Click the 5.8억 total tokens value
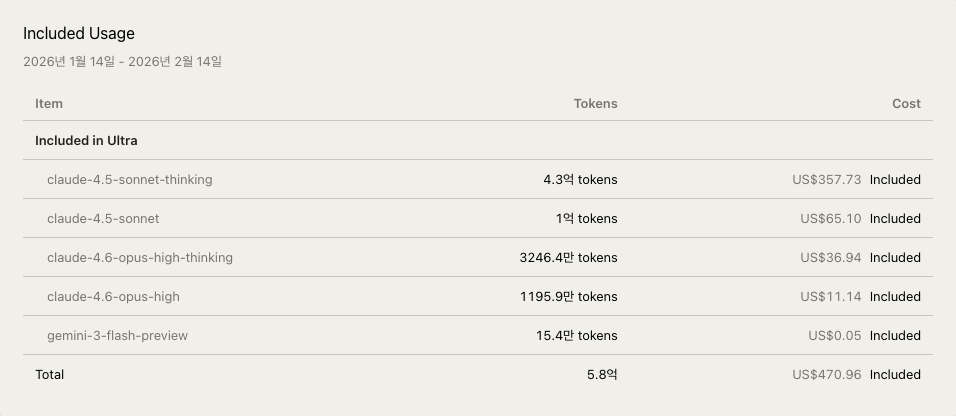The width and height of the screenshot is (956, 416). pos(602,375)
